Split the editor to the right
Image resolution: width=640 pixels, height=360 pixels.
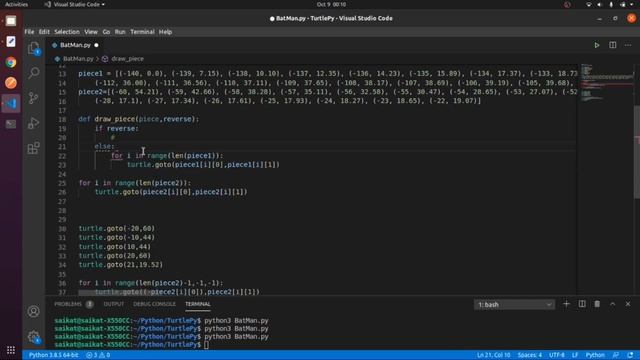click(x=613, y=45)
